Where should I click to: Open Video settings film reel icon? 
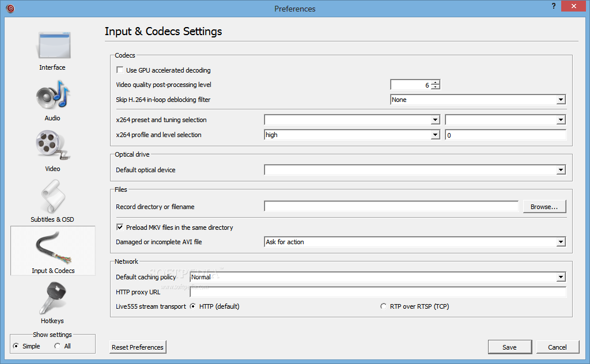52,146
